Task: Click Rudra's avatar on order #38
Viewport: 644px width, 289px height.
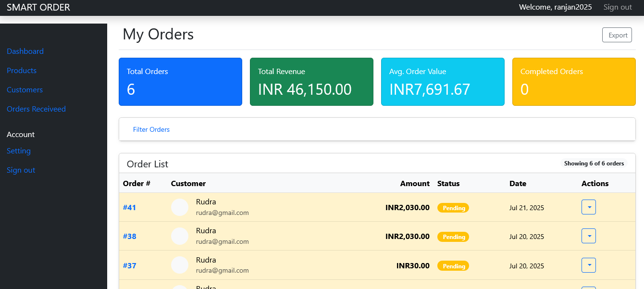Action: point(180,236)
